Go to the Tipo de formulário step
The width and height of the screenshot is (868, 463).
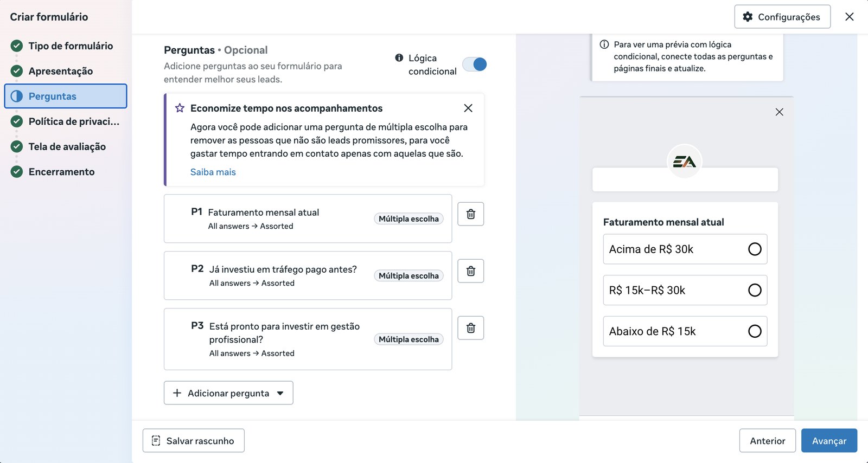point(66,46)
